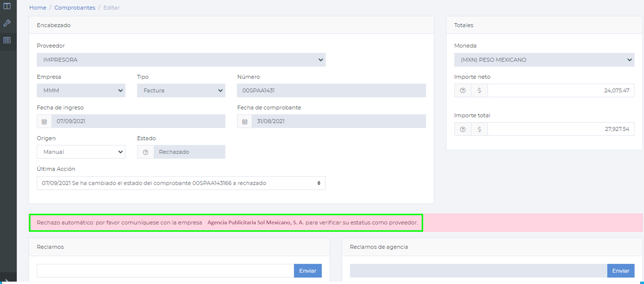Go to Comprobantes breadcrumb link
The width and height of the screenshot is (644, 284).
tap(75, 7)
